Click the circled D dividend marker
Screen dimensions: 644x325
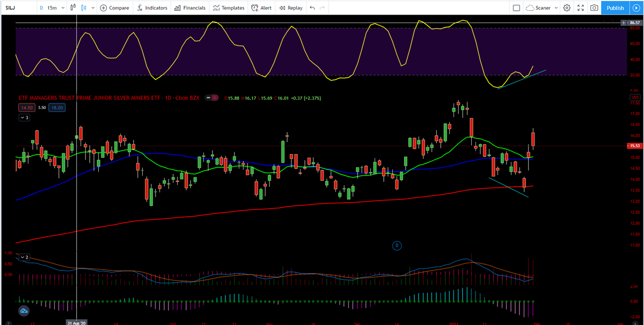pos(397,245)
